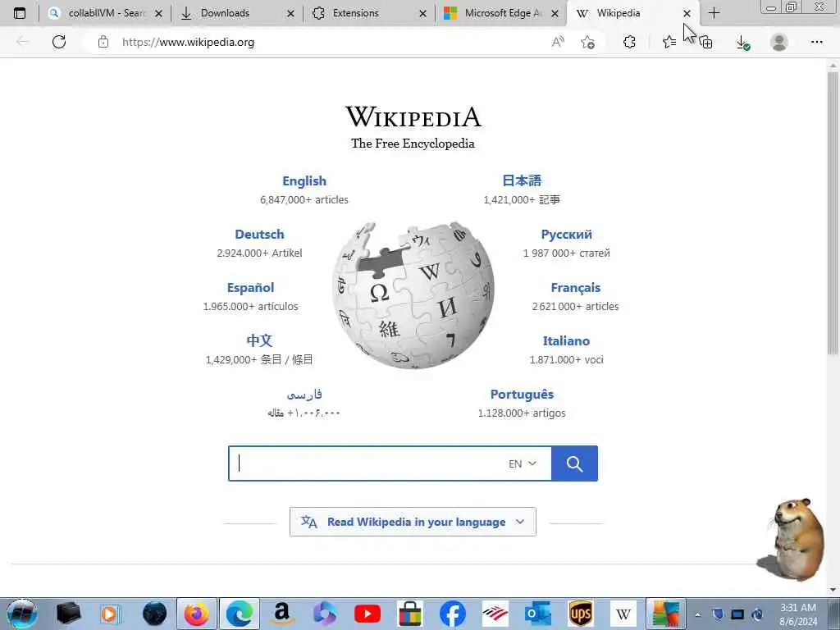Turn on Read aloud in address bar

pyautogui.click(x=558, y=42)
